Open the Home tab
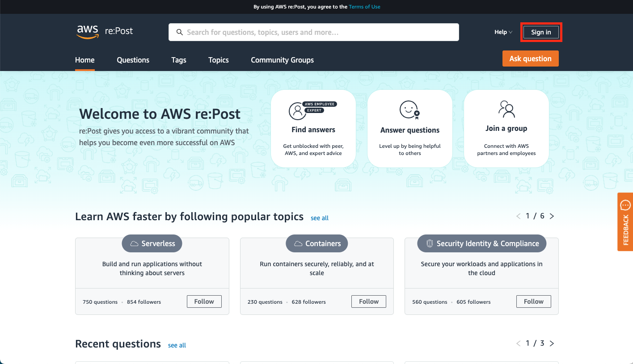The image size is (633, 364). pos(85,60)
